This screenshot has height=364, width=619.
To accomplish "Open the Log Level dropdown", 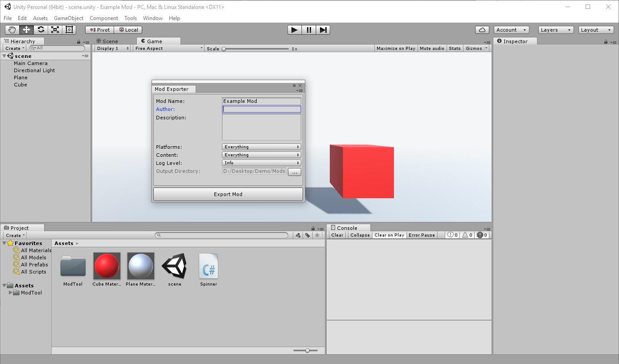I will pyautogui.click(x=261, y=163).
